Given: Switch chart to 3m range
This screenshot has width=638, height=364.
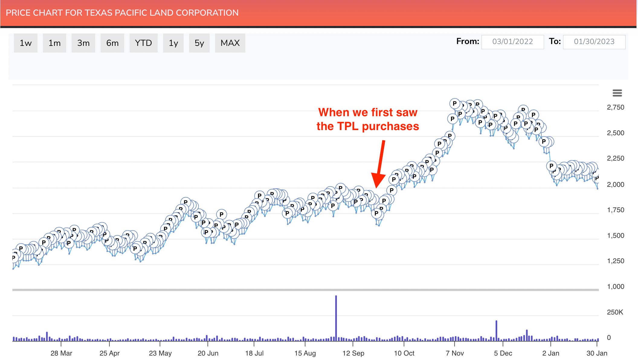Looking at the screenshot, I should [x=83, y=43].
